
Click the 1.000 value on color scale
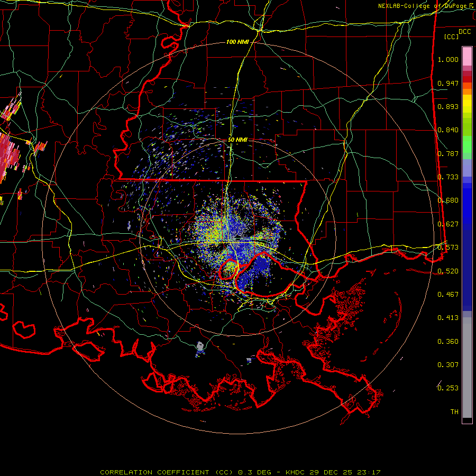(x=448, y=59)
